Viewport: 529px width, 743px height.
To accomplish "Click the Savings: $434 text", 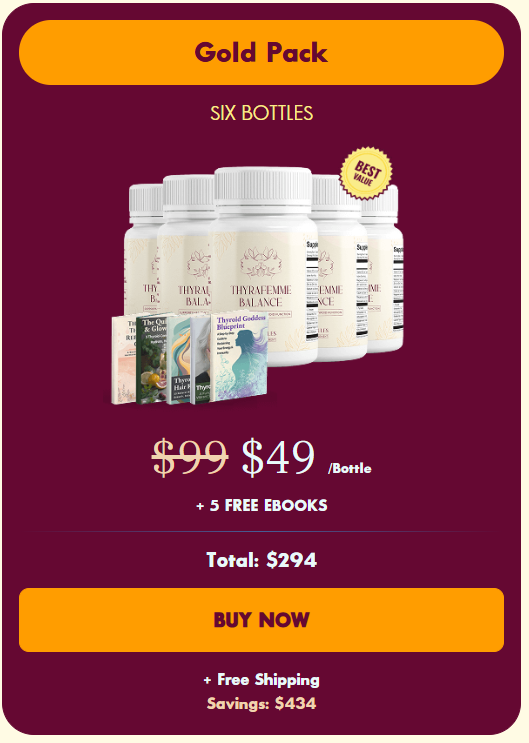I will pos(262,703).
